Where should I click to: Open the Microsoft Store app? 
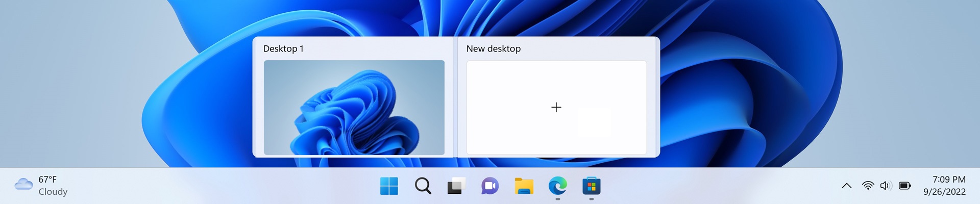click(591, 186)
